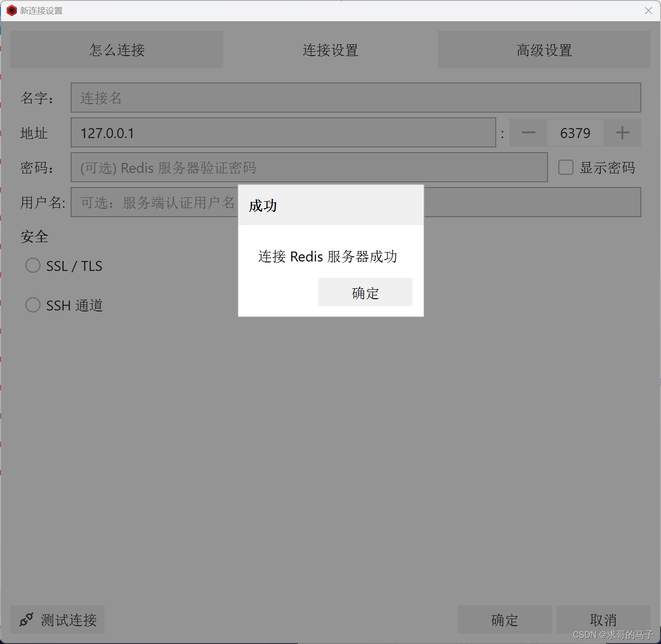Open the 怎么连接 tab
This screenshot has height=644, width=661.
point(117,49)
